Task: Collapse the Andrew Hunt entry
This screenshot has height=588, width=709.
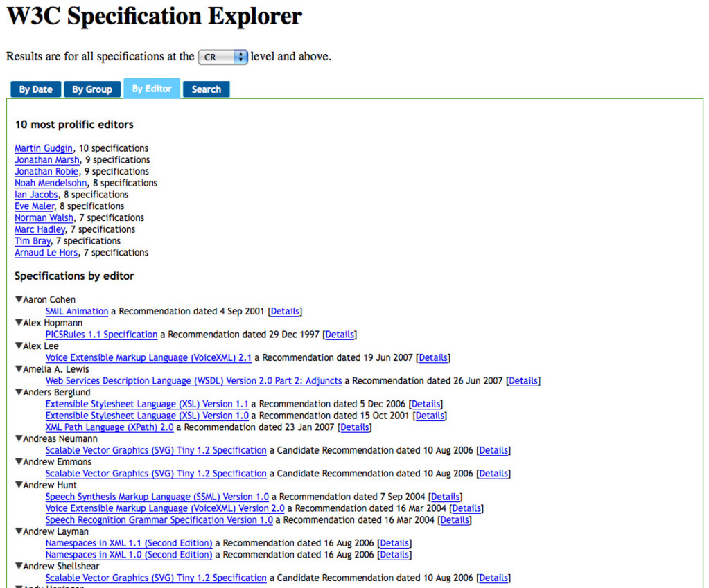Action: 19,485
